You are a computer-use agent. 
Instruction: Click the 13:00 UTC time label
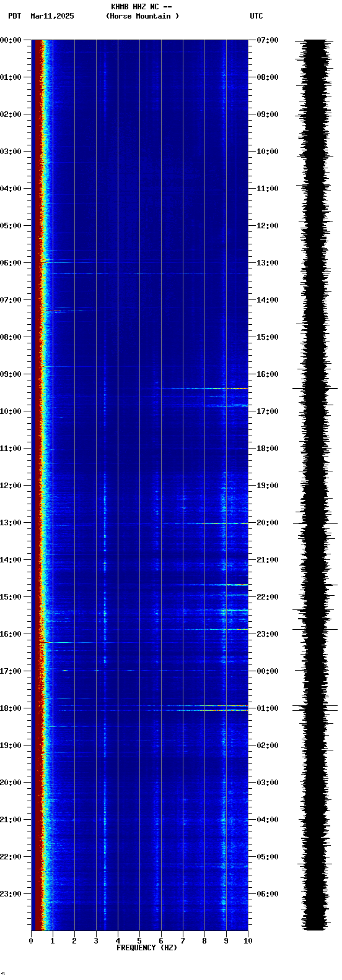tap(268, 263)
